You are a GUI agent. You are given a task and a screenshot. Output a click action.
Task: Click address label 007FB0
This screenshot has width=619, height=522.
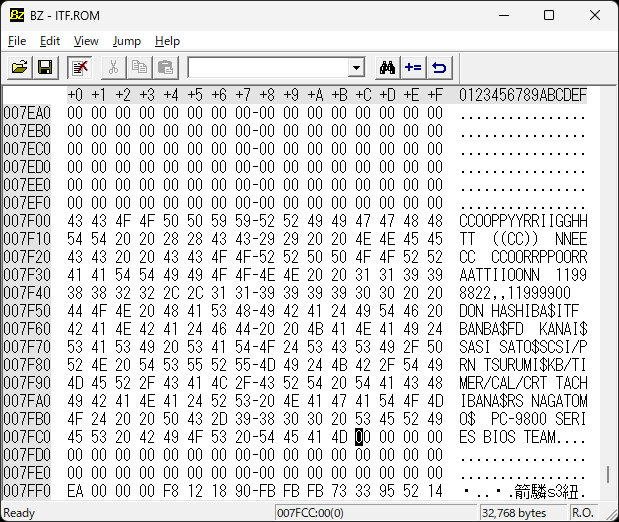27,419
